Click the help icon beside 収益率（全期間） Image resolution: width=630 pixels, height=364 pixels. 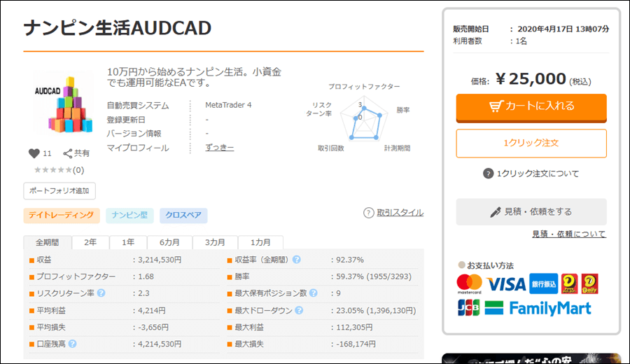pos(297,260)
